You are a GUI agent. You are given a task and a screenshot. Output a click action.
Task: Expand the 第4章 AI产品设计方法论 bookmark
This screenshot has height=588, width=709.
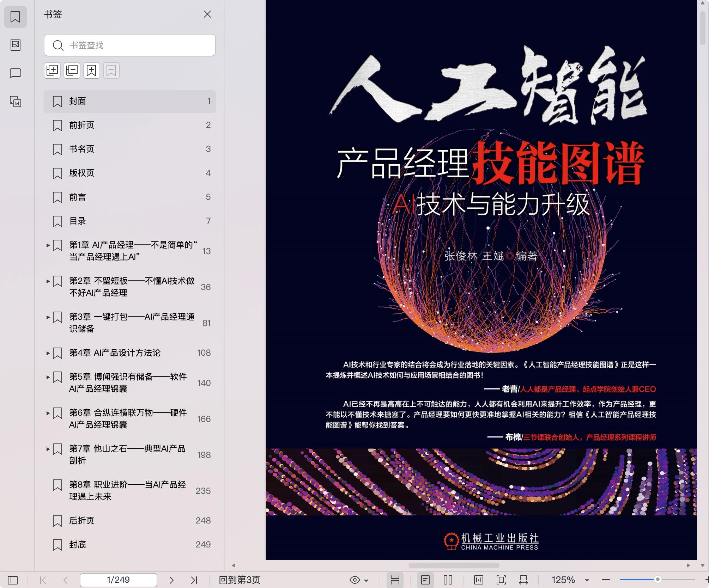pos(48,353)
